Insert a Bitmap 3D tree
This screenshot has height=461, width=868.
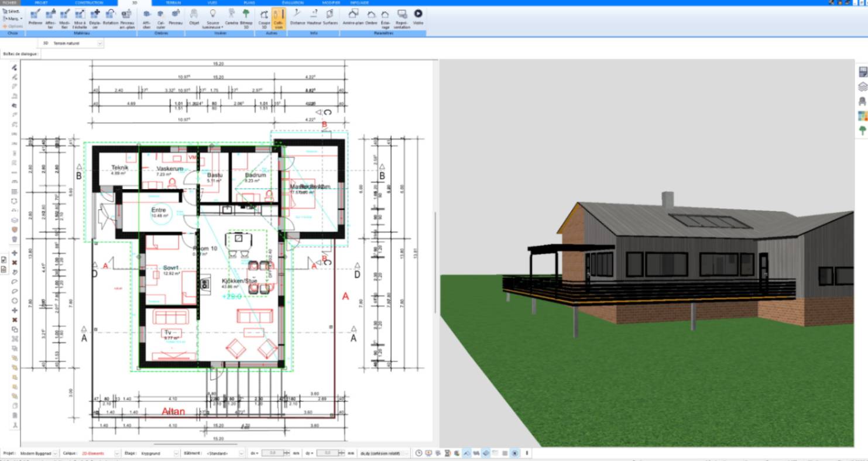[x=246, y=18]
